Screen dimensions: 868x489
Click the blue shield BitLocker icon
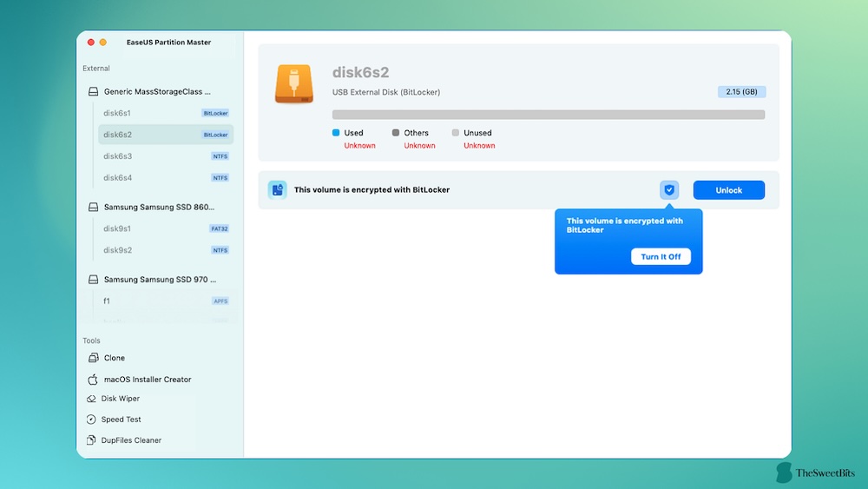click(x=669, y=190)
